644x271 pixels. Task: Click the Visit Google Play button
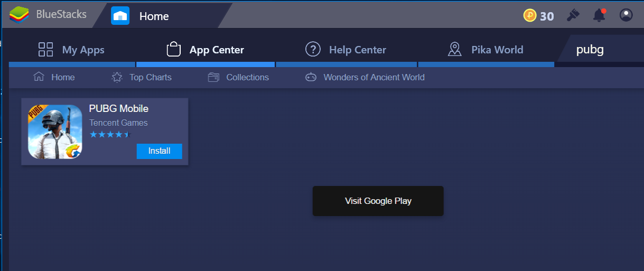point(378,201)
